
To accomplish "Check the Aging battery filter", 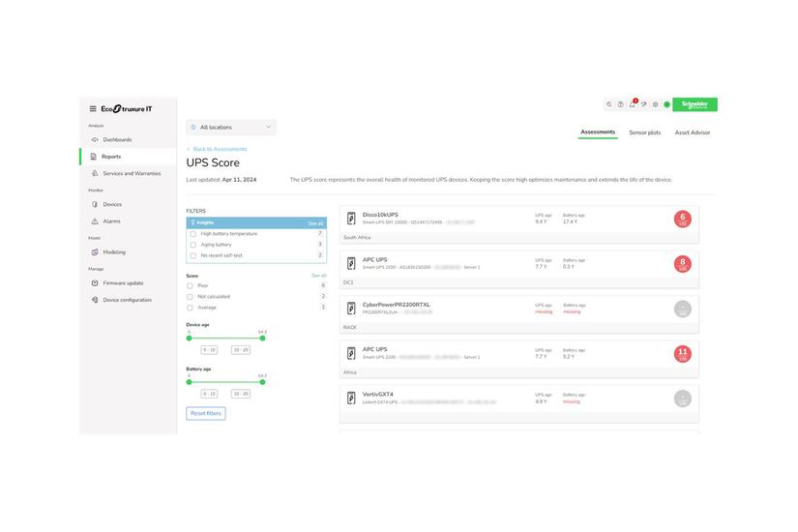I will point(192,245).
